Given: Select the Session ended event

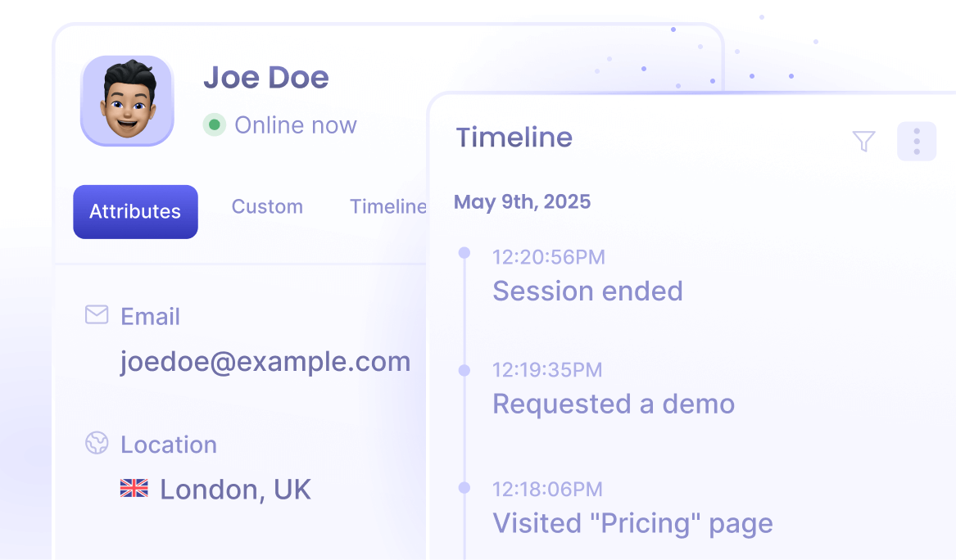Looking at the screenshot, I should [x=587, y=291].
